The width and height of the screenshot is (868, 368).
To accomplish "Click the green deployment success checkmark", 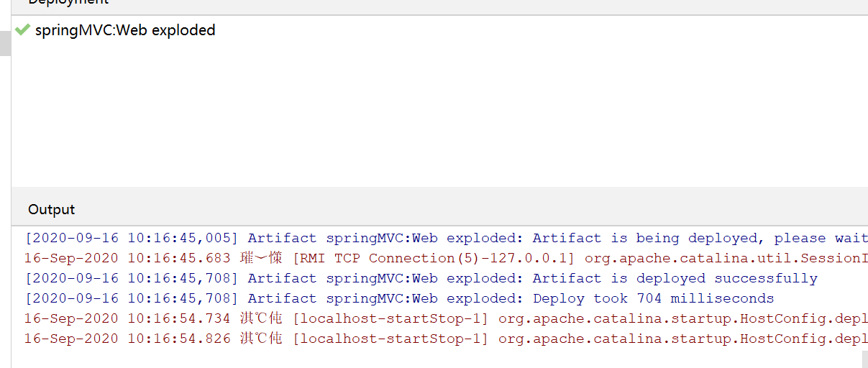I will [x=22, y=30].
